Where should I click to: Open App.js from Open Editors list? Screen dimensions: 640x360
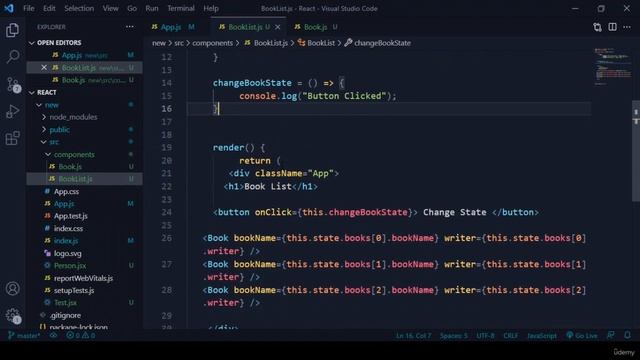[85, 55]
